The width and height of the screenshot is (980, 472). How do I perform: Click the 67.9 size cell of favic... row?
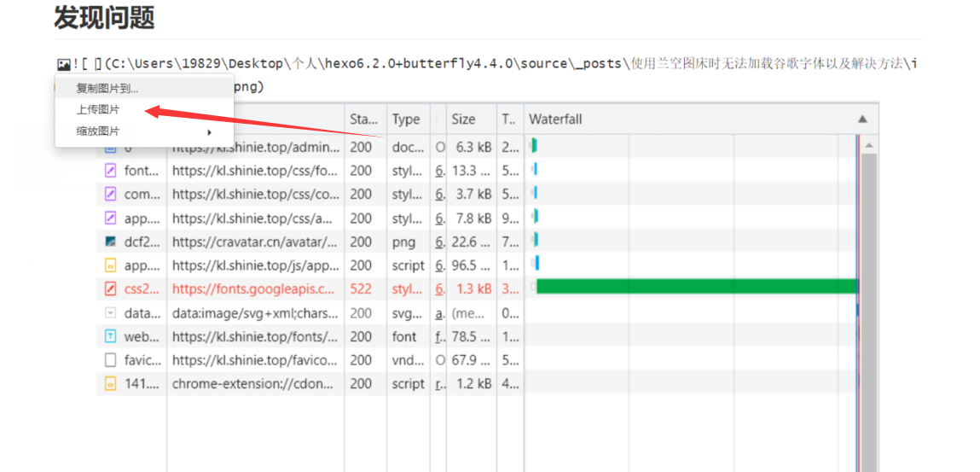click(x=472, y=361)
